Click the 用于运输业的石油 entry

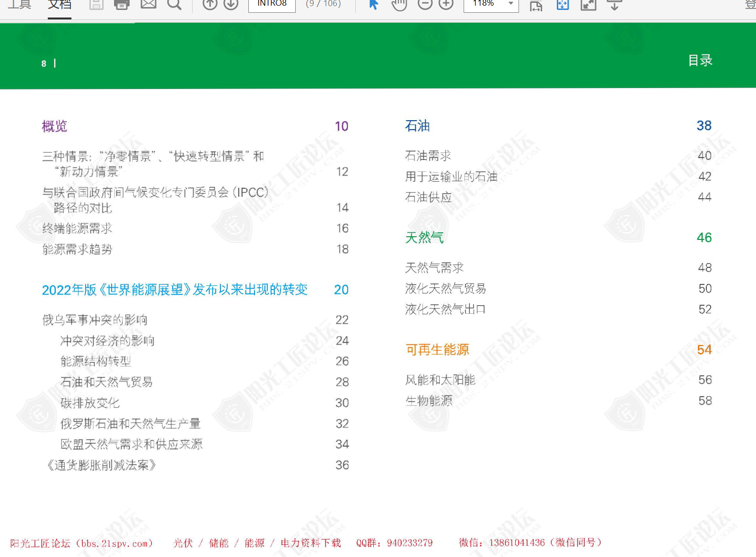coord(451,177)
